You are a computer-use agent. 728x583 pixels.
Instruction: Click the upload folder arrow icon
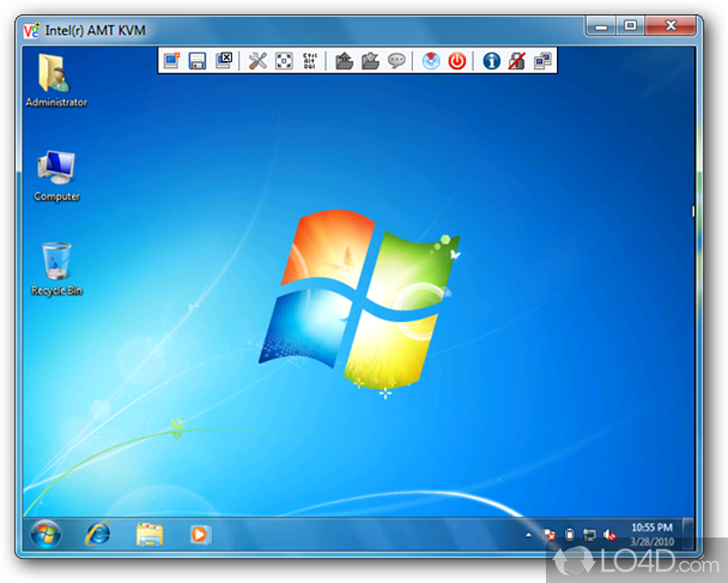(344, 61)
